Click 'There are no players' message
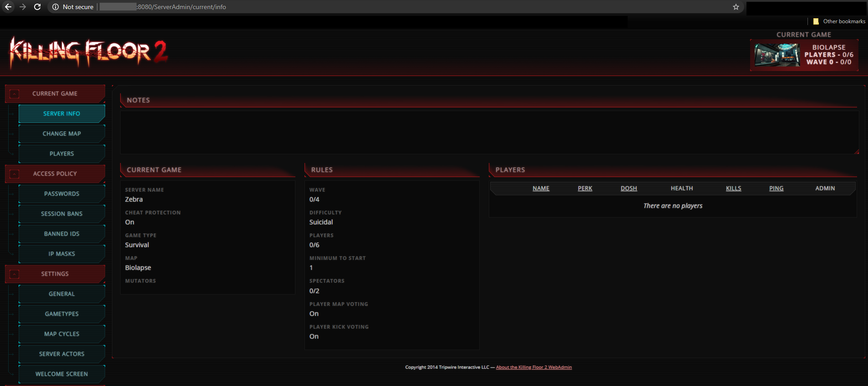The image size is (868, 386). pos(673,206)
